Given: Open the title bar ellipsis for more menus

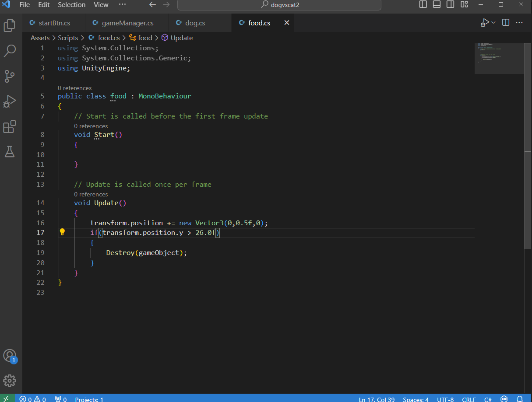Looking at the screenshot, I should coord(122,5).
